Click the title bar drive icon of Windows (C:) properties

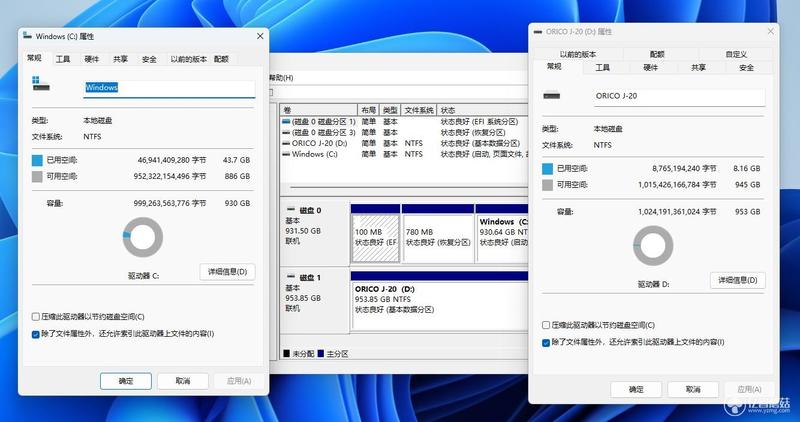click(x=27, y=36)
